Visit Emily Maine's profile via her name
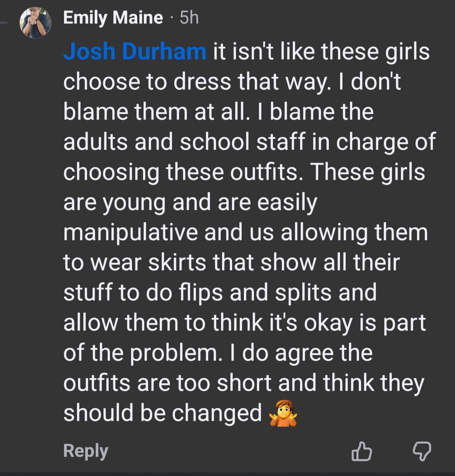Viewport: 455px width, 476px height. [113, 18]
